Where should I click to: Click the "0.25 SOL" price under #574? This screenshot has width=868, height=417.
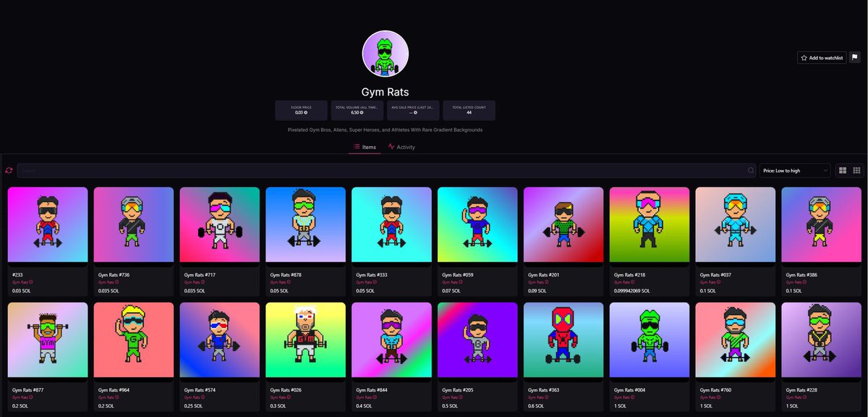pyautogui.click(x=192, y=406)
